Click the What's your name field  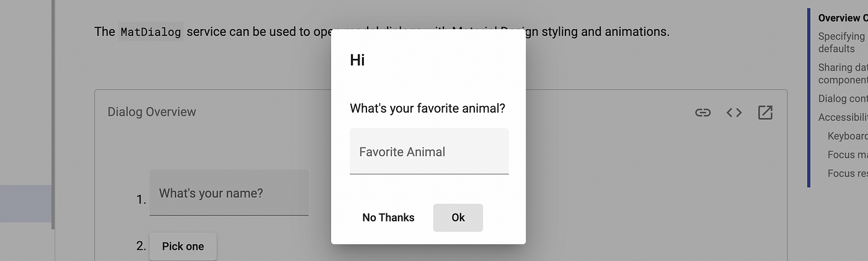(229, 193)
